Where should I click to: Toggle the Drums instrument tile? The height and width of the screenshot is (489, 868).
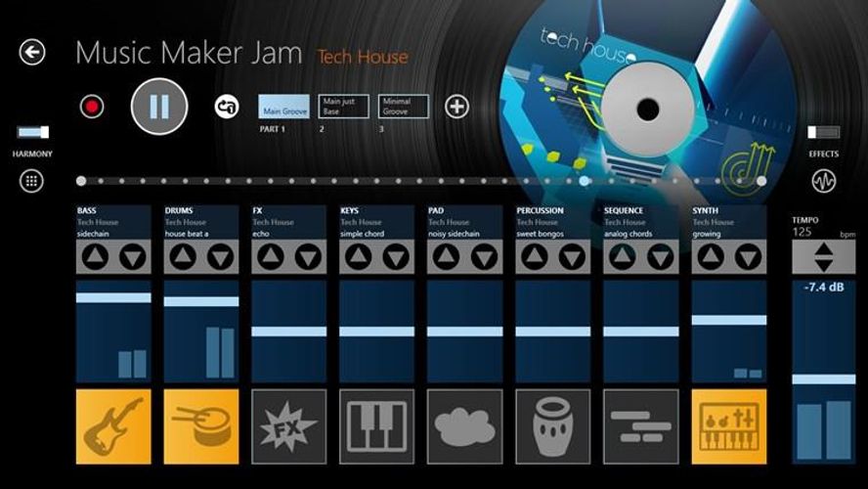click(x=201, y=426)
